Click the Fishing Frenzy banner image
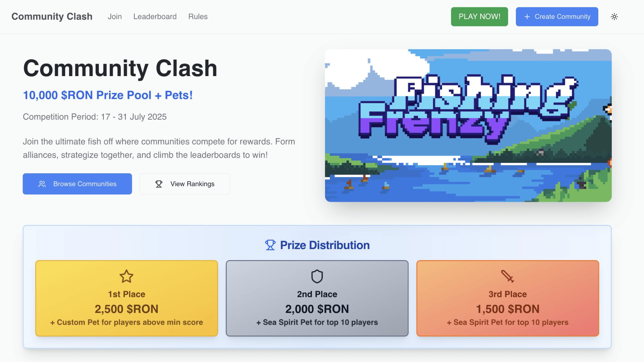 [x=468, y=125]
